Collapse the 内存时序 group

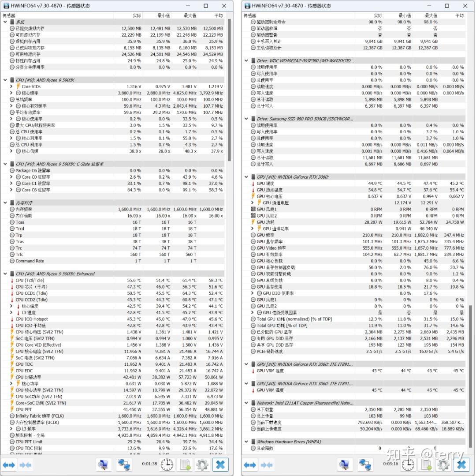point(5,202)
